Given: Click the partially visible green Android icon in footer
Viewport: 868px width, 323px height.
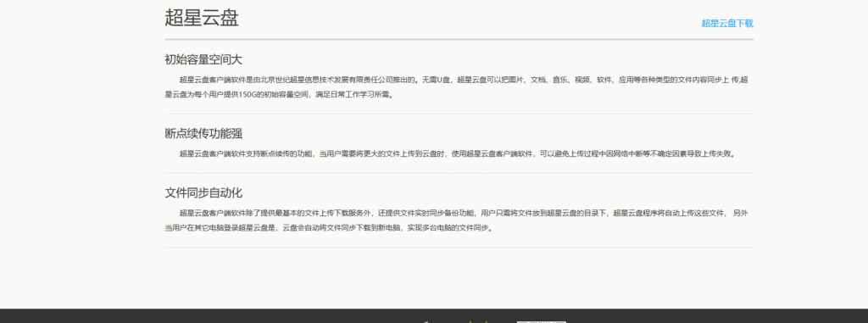Looking at the screenshot, I should pyautogui.click(x=478, y=322).
